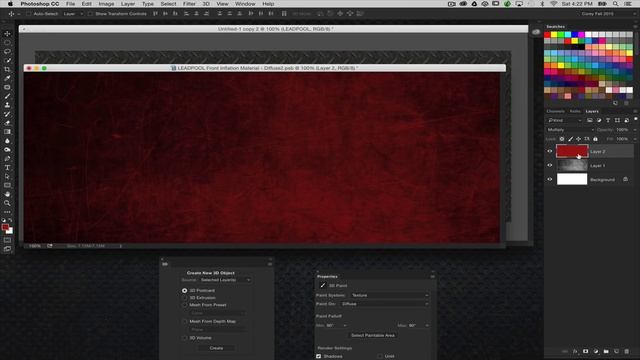Open the Filter menu
Screen dimensions: 640x360
pyautogui.click(x=189, y=4)
